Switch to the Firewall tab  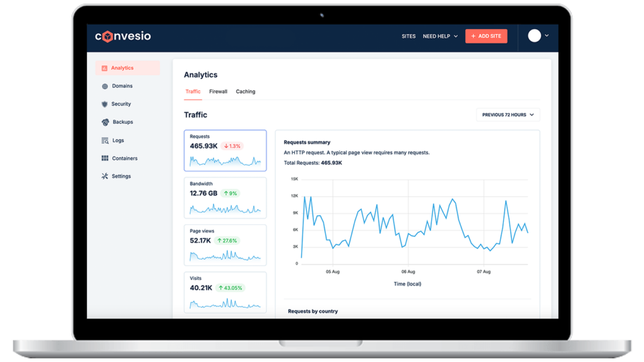pyautogui.click(x=218, y=92)
